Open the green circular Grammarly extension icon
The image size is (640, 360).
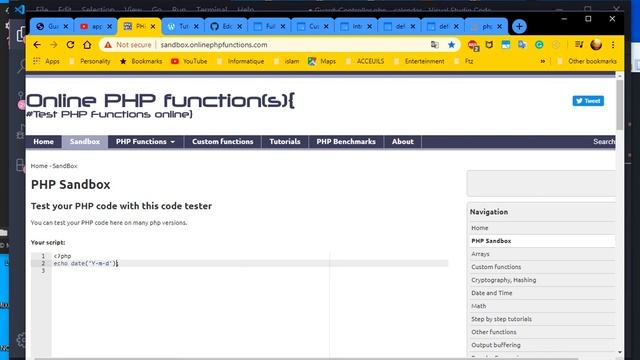point(539,45)
